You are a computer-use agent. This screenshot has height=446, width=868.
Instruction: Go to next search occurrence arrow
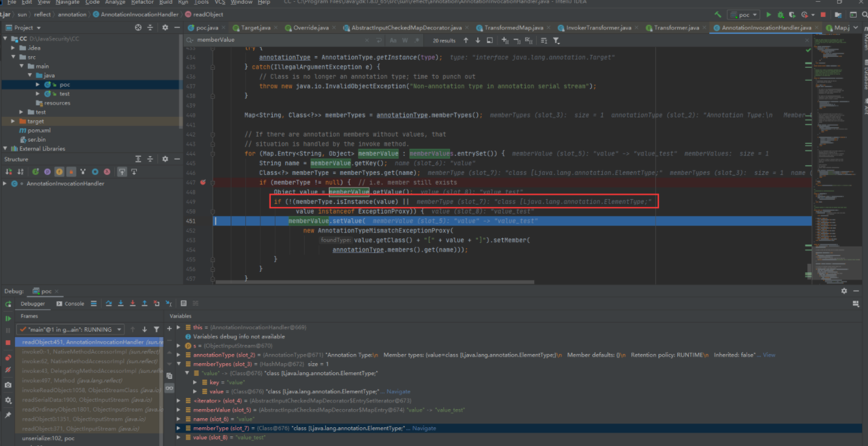478,40
